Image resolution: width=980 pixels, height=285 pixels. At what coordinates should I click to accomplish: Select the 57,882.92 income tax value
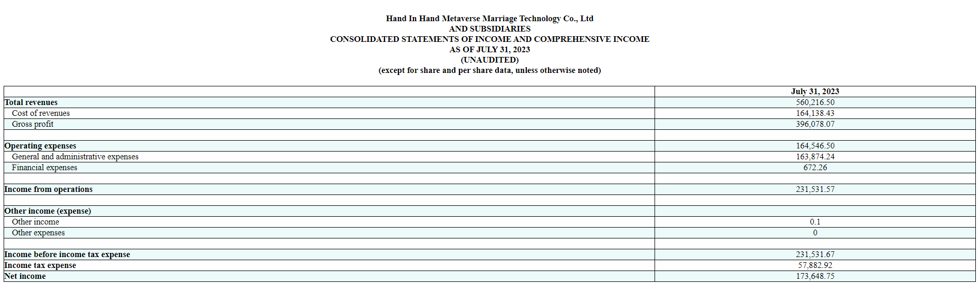point(815,265)
